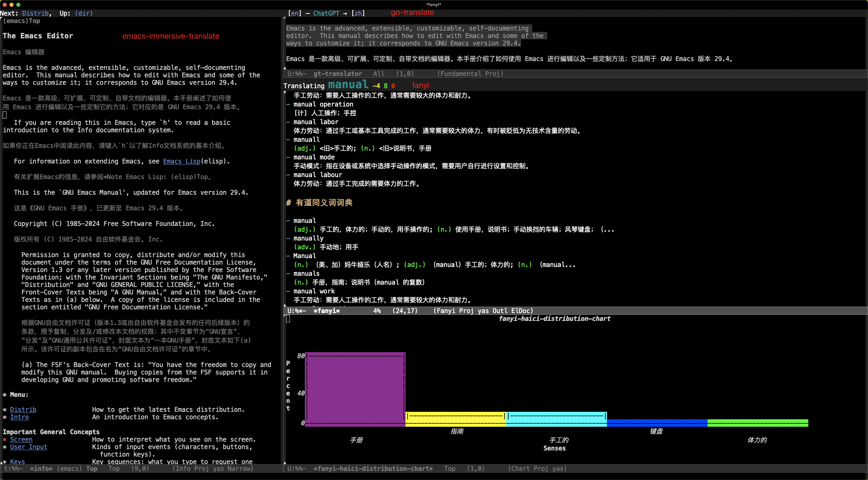
Task: Click the 'manual labour' entry
Action: point(318,175)
